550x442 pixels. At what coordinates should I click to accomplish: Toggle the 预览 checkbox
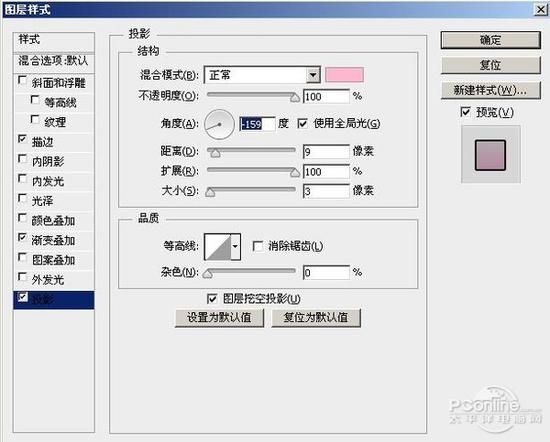465,112
